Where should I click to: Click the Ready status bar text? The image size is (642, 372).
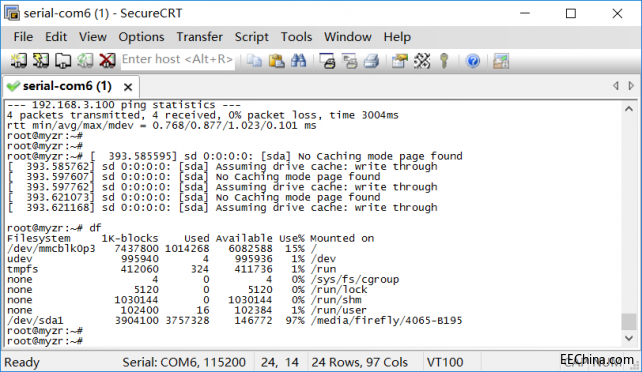point(22,362)
